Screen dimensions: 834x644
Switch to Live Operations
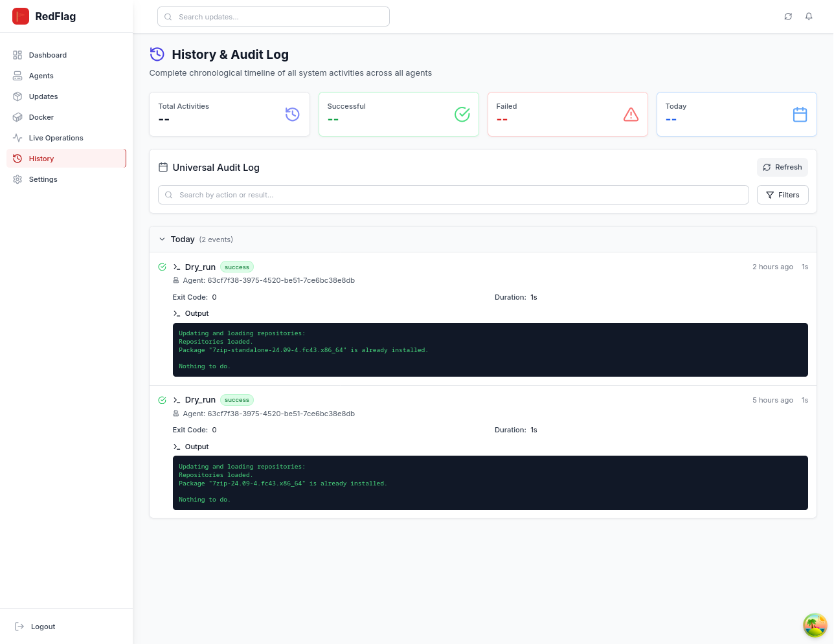click(57, 138)
